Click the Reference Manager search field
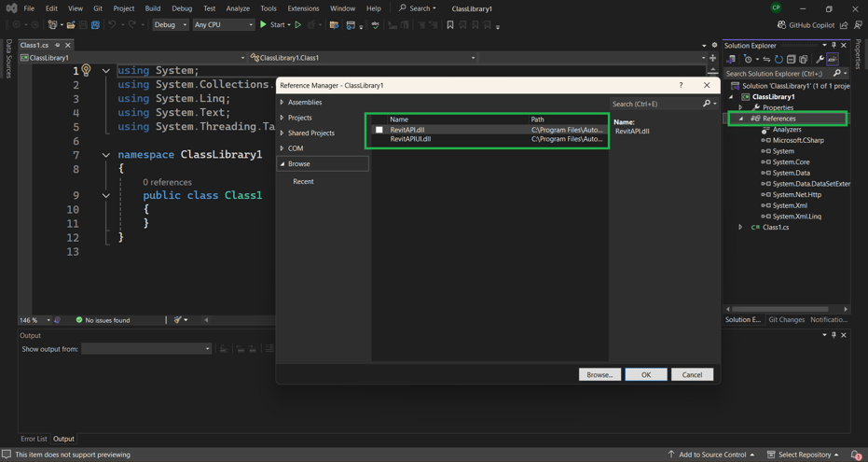The width and height of the screenshot is (868, 462). [656, 104]
